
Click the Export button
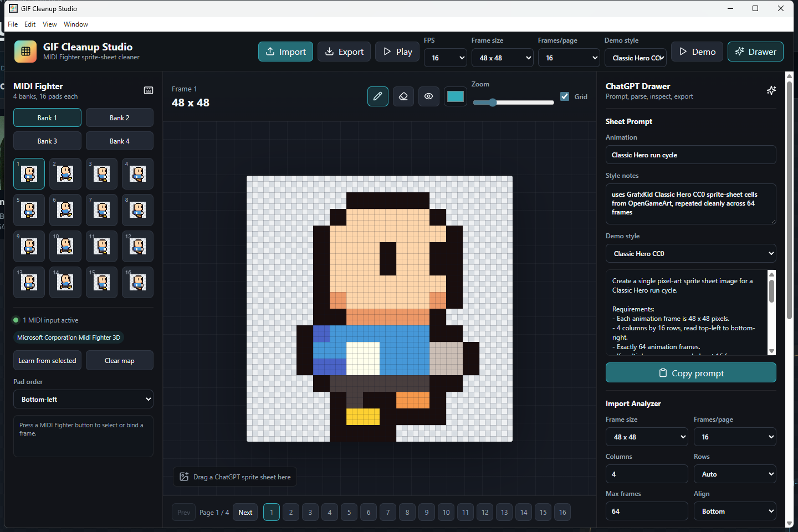click(344, 52)
